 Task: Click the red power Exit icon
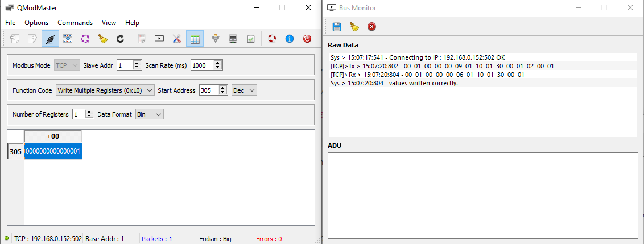(307, 39)
